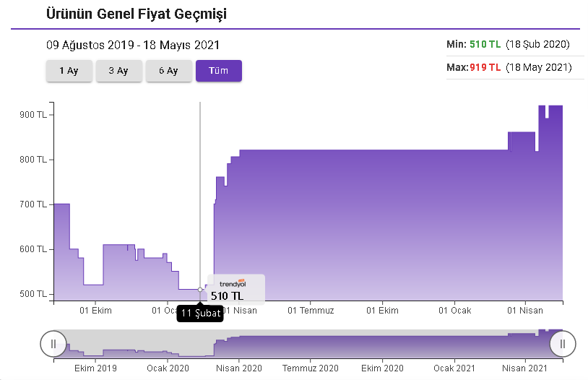Click Nisan 2020 in the navigator timeline
This screenshot has width=588, height=380.
[238, 368]
